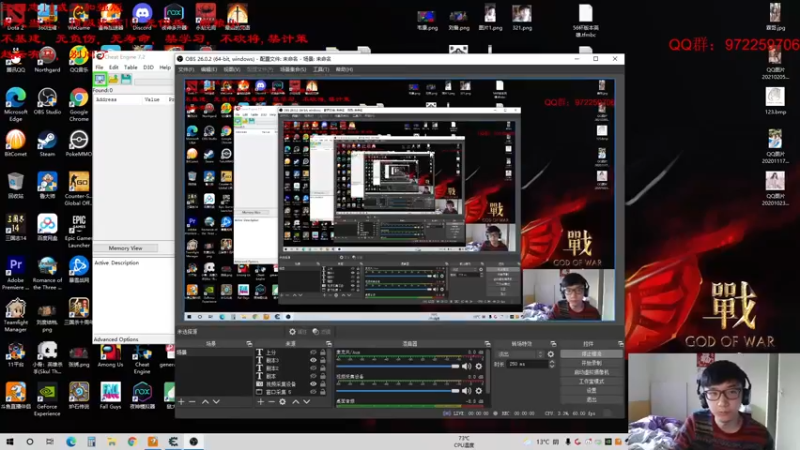The width and height of the screenshot is (800, 450).
Task: Click the 250 ms duration field
Action: (527, 364)
